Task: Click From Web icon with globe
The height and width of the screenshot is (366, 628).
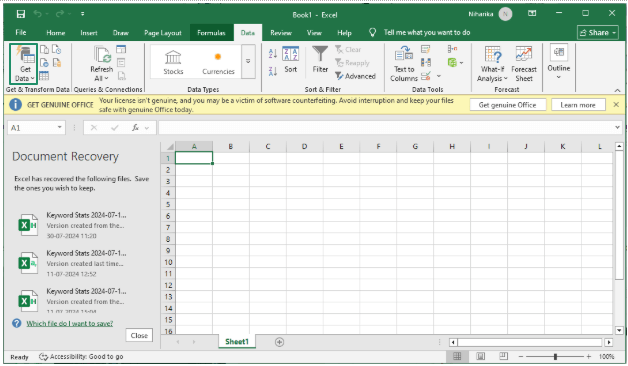Action: 44,62
